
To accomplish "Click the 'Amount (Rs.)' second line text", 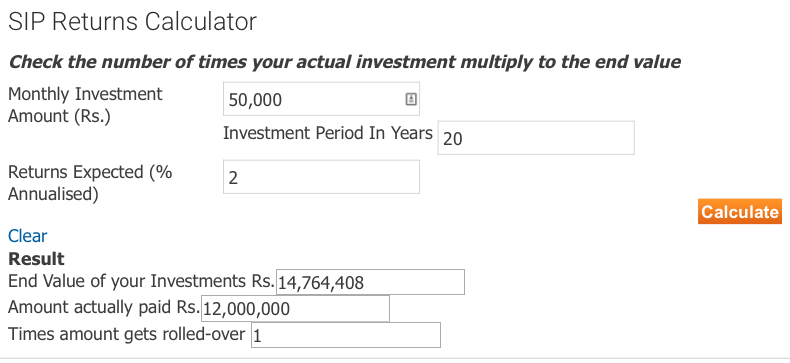I will tap(59, 116).
